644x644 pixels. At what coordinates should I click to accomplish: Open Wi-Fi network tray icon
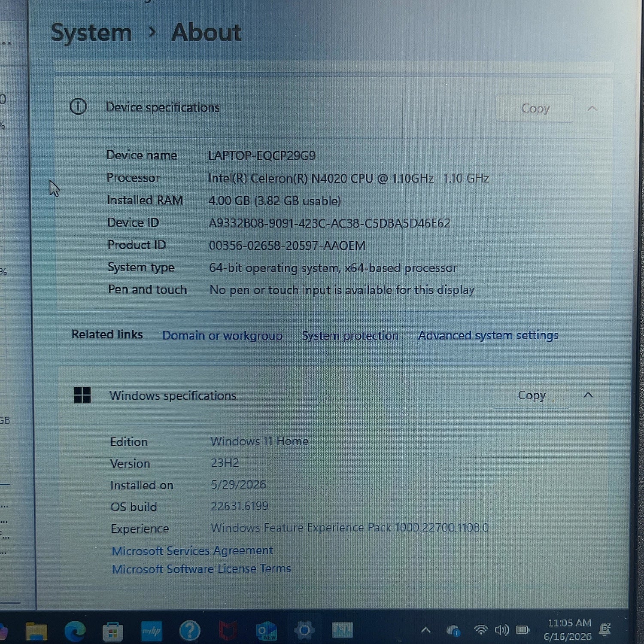481,630
